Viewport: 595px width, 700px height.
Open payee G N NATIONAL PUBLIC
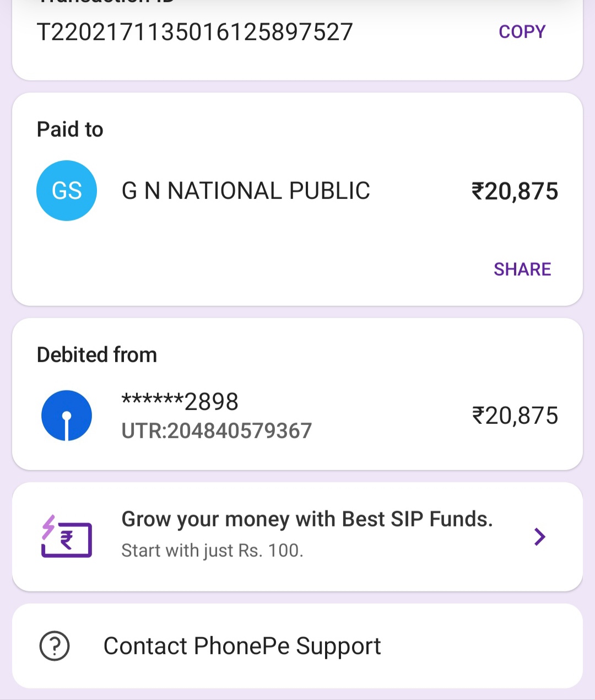click(x=246, y=191)
